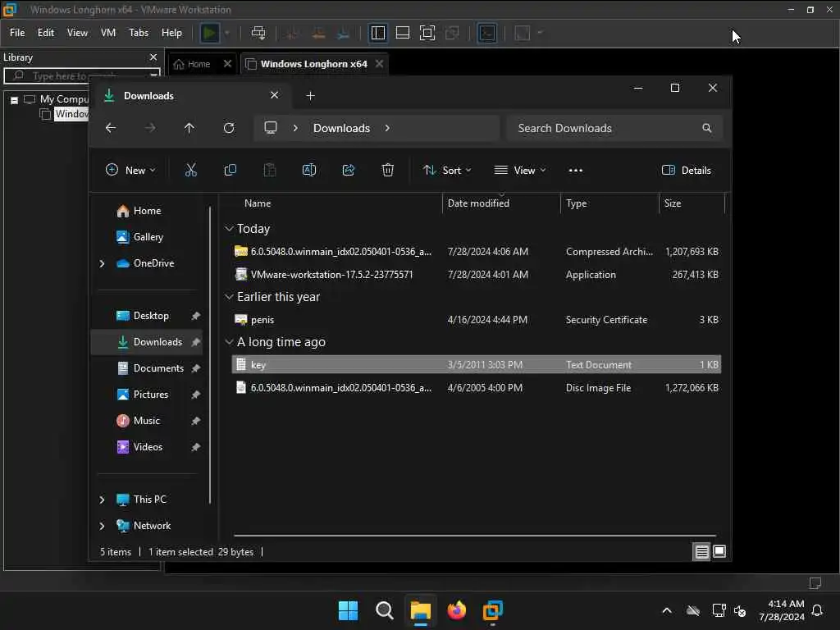Launch Firefox from taskbar

(x=456, y=610)
